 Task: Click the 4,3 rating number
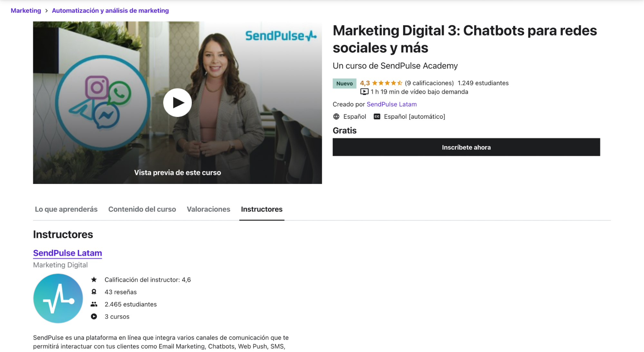click(x=365, y=83)
